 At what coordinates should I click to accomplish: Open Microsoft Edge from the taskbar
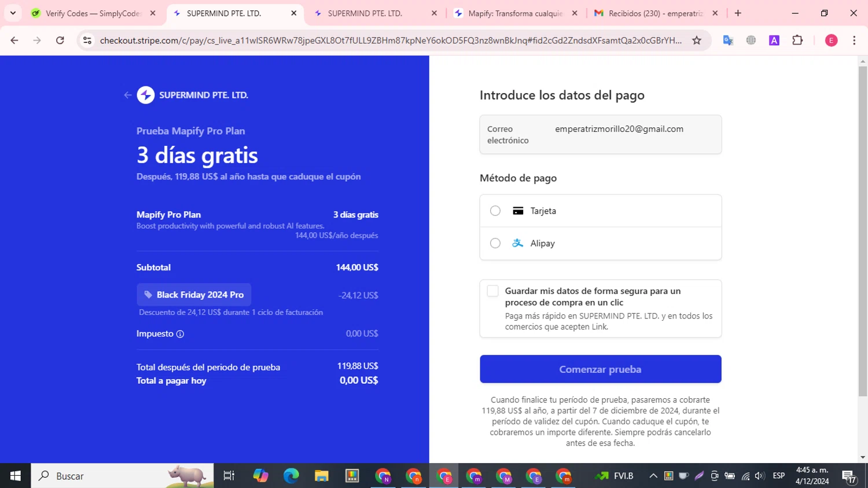291,476
